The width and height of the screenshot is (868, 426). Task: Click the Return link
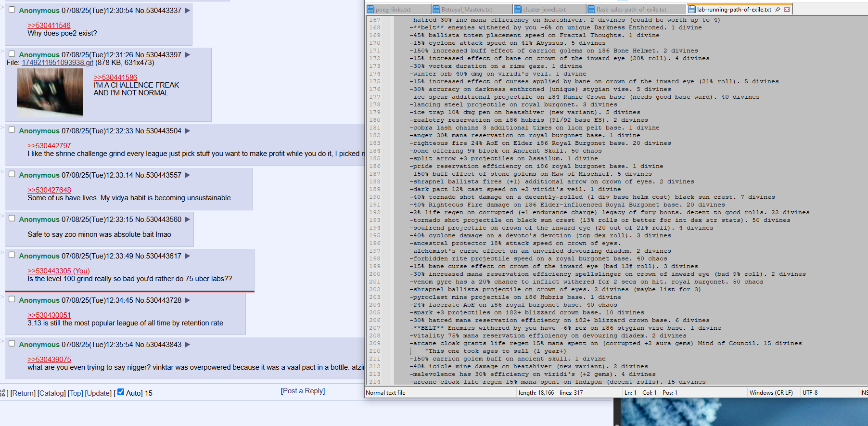[23, 393]
